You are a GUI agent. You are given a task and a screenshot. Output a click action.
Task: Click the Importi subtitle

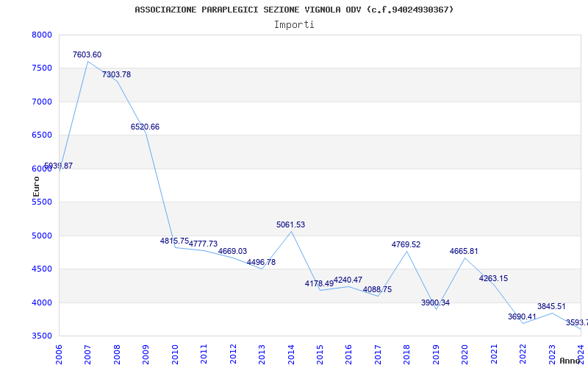(x=294, y=25)
